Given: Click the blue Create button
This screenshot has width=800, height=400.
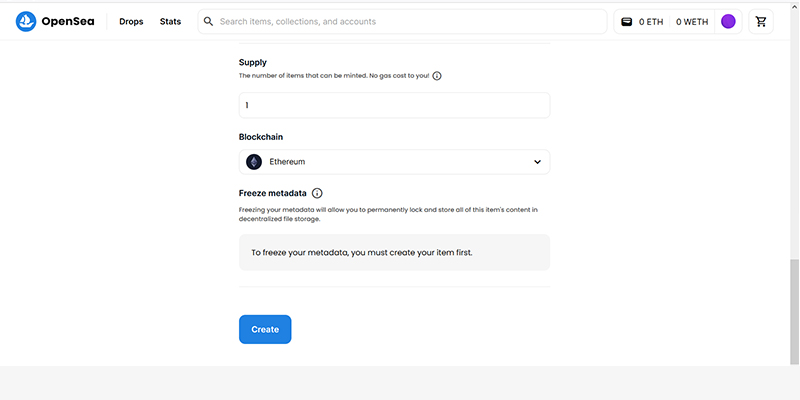Looking at the screenshot, I should [x=265, y=330].
